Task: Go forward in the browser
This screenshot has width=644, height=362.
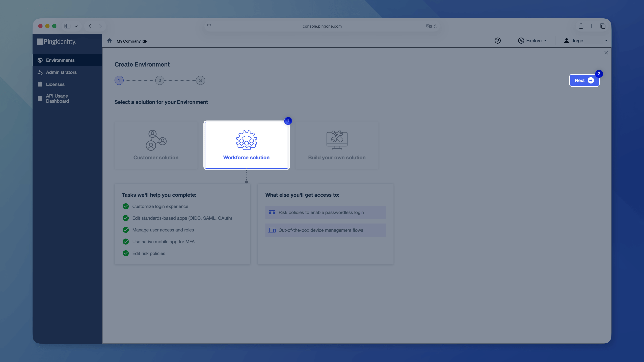Action: (x=100, y=26)
